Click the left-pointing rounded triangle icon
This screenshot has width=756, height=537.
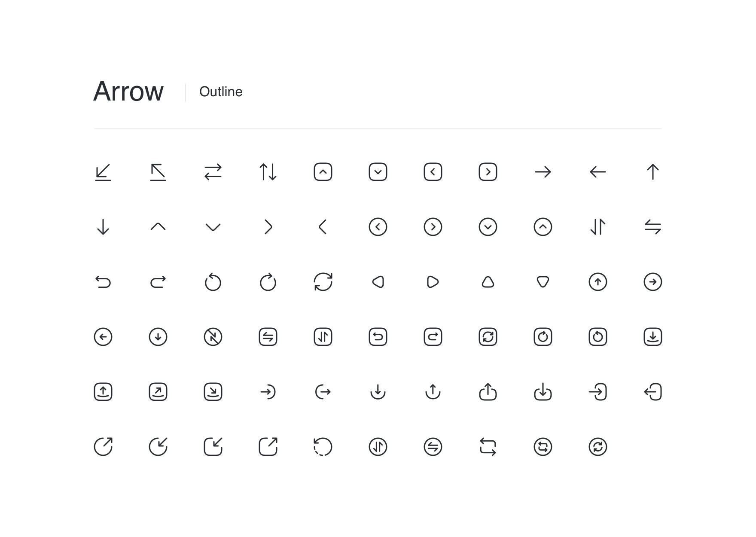[378, 282]
